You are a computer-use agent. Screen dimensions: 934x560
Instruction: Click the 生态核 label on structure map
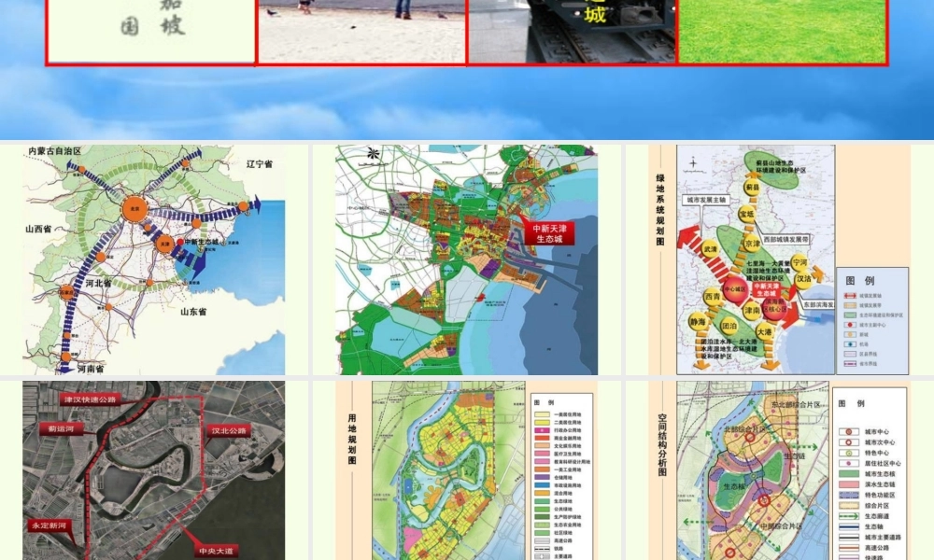(733, 486)
